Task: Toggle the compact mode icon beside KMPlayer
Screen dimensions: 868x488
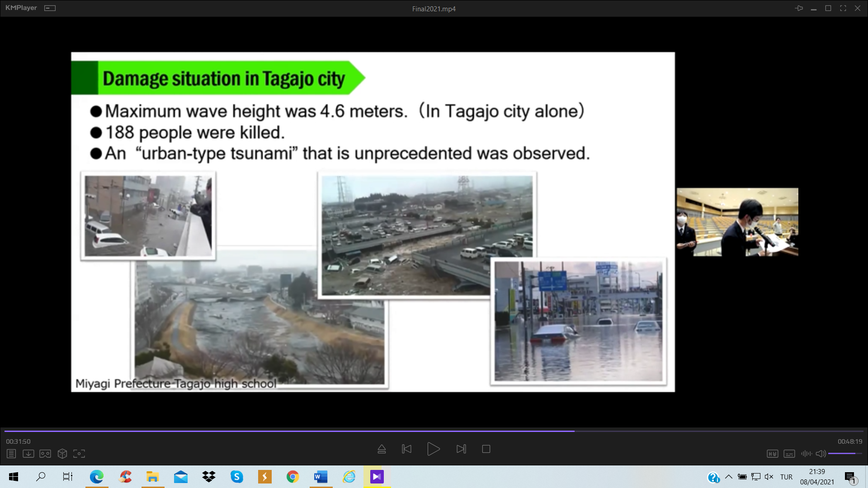Action: 50,8
